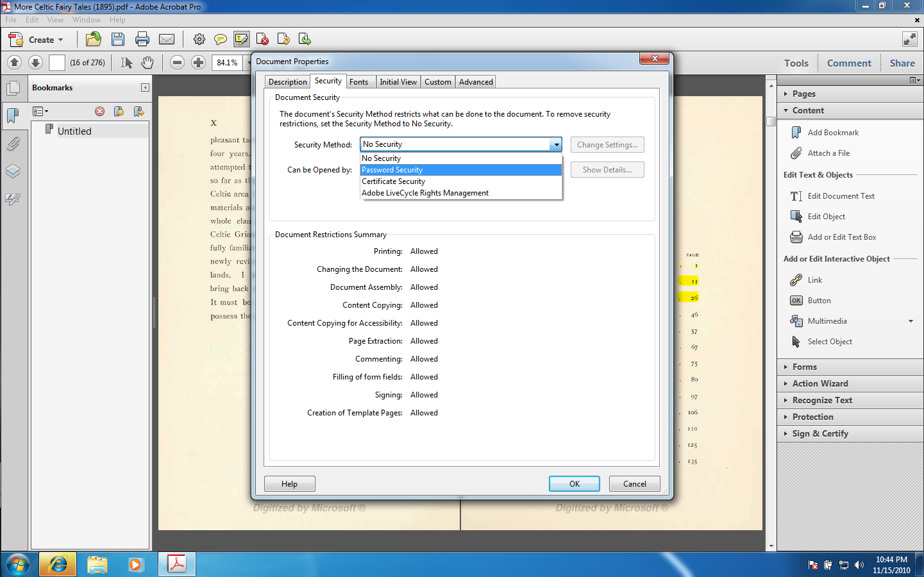Switch to the Initial View tab
924x577 pixels.
click(x=398, y=82)
